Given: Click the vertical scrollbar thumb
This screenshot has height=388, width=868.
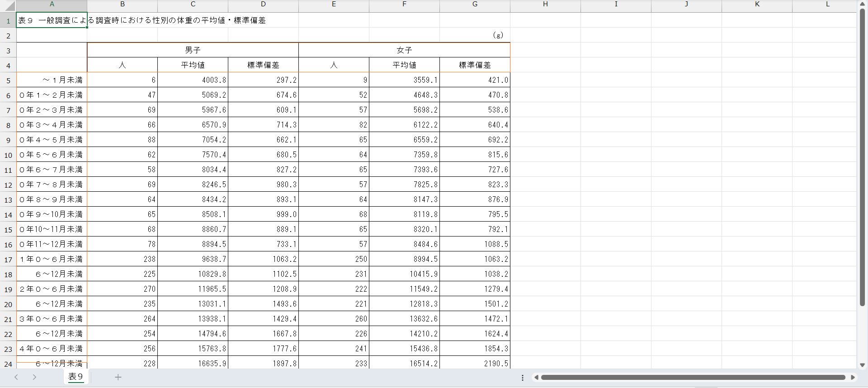Looking at the screenshot, I should pyautogui.click(x=862, y=158).
